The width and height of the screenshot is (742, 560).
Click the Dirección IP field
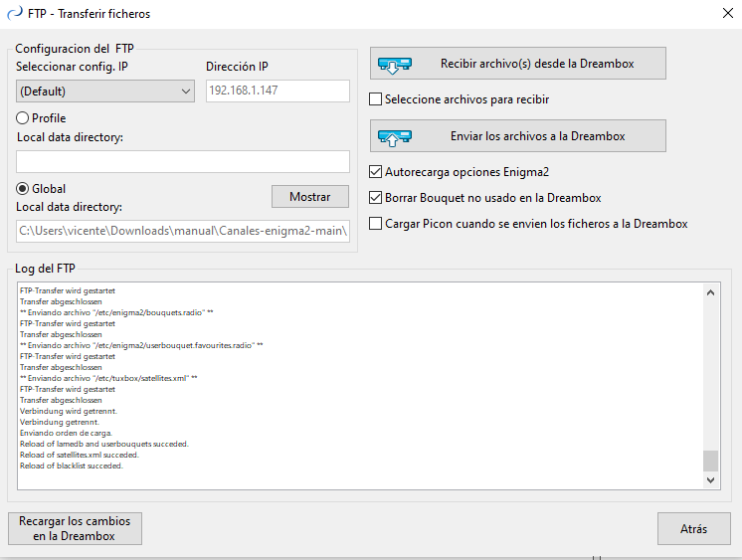278,92
